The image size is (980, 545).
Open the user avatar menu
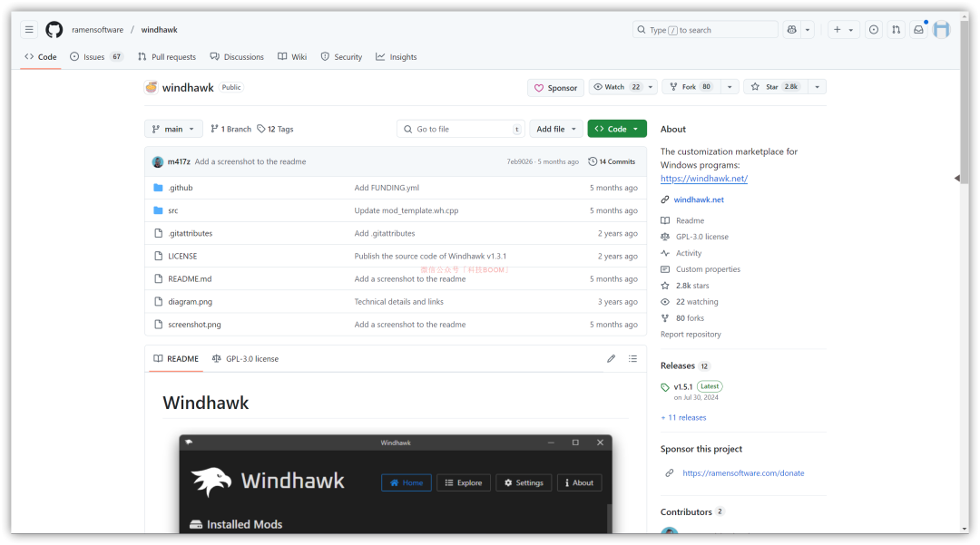tap(942, 29)
